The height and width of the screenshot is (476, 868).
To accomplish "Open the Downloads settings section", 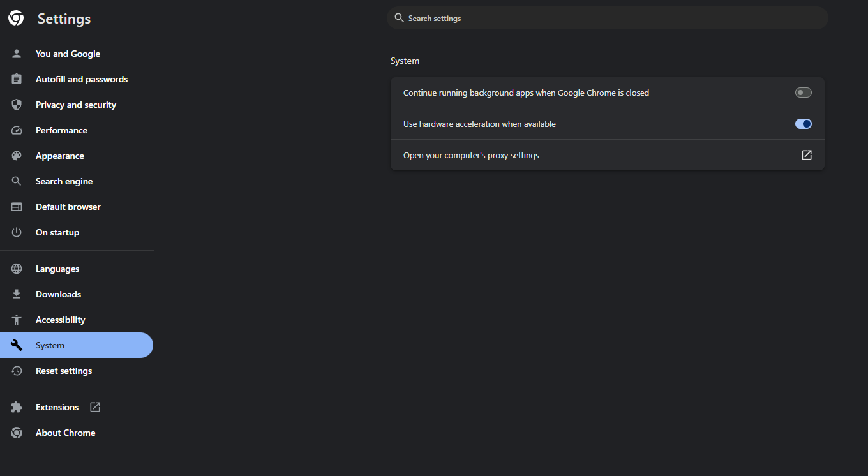I will 58,294.
